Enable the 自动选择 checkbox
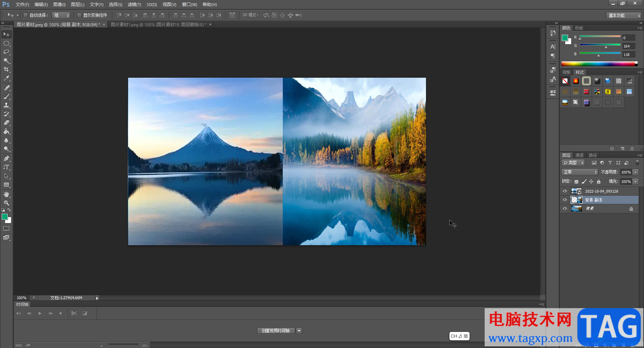644x348 pixels. click(x=25, y=15)
